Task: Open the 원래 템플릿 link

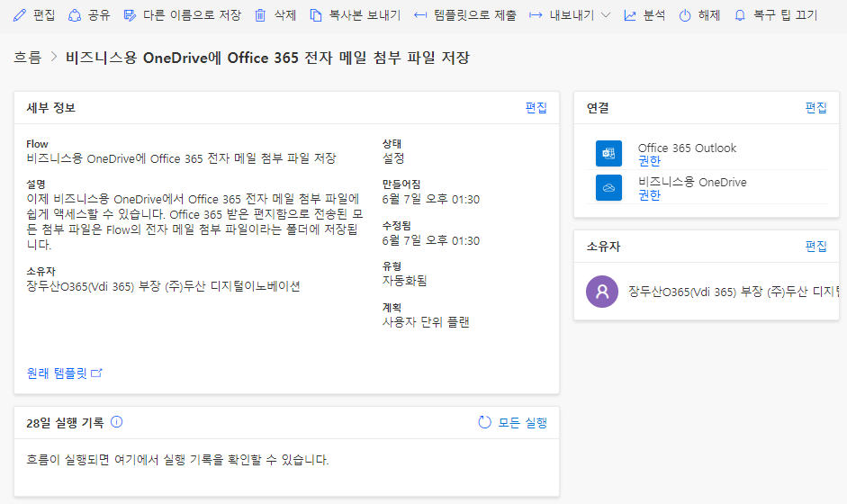Action: pyautogui.click(x=57, y=373)
